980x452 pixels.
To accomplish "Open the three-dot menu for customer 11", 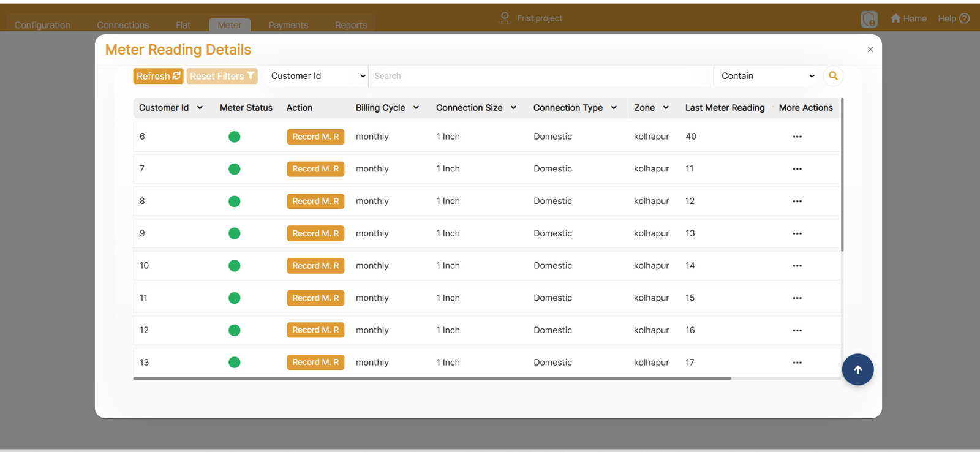I will point(797,298).
